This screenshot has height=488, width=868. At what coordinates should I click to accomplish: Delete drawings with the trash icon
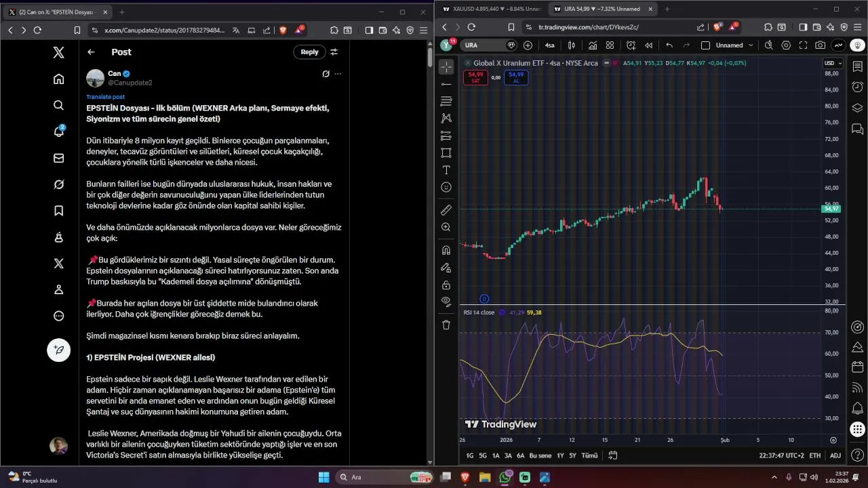click(x=446, y=325)
